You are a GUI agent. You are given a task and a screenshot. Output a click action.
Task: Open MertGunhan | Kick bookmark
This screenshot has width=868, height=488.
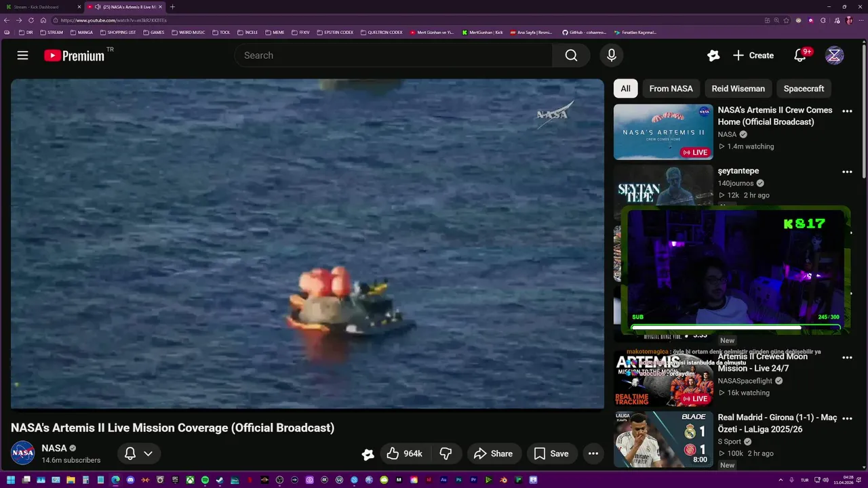(x=482, y=32)
